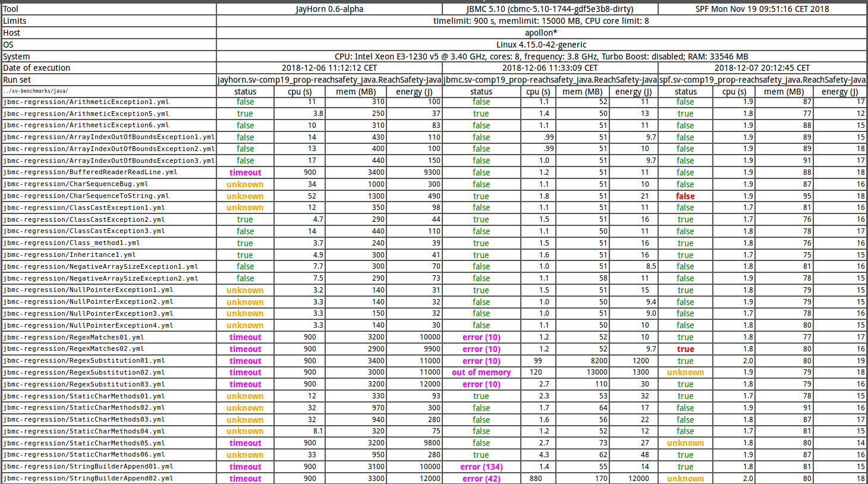This screenshot has width=868, height=484.
Task: Open JayHorn's timeout status for StringBuilderAppend02
Action: click(245, 479)
